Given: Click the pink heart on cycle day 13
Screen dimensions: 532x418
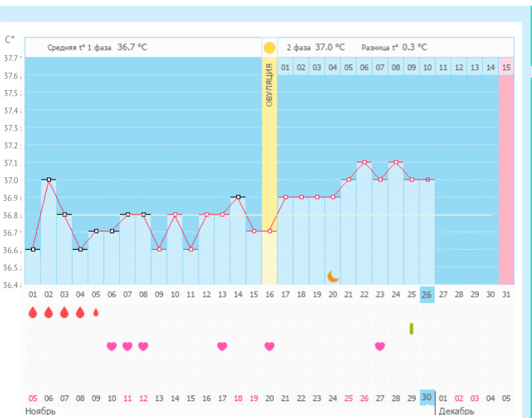Looking at the screenshot, I should (x=222, y=346).
